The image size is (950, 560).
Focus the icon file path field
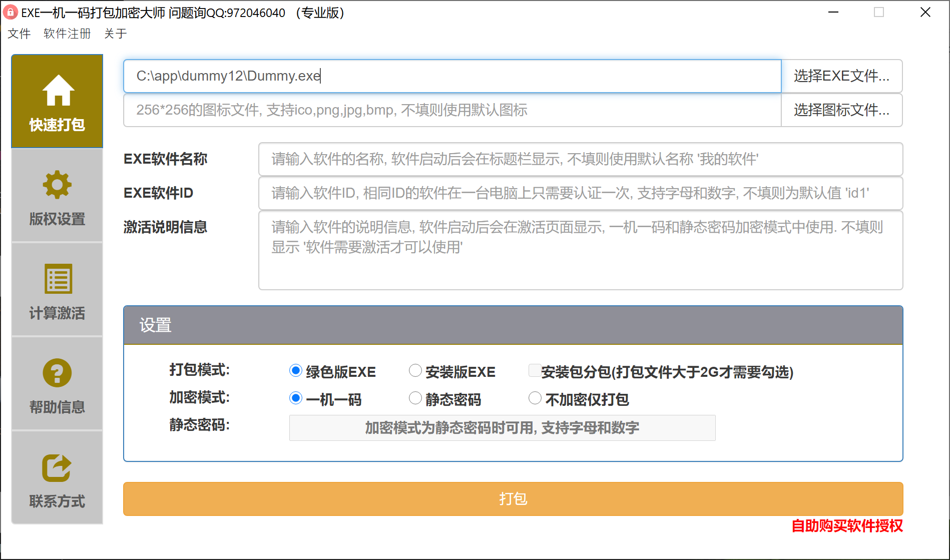point(452,110)
